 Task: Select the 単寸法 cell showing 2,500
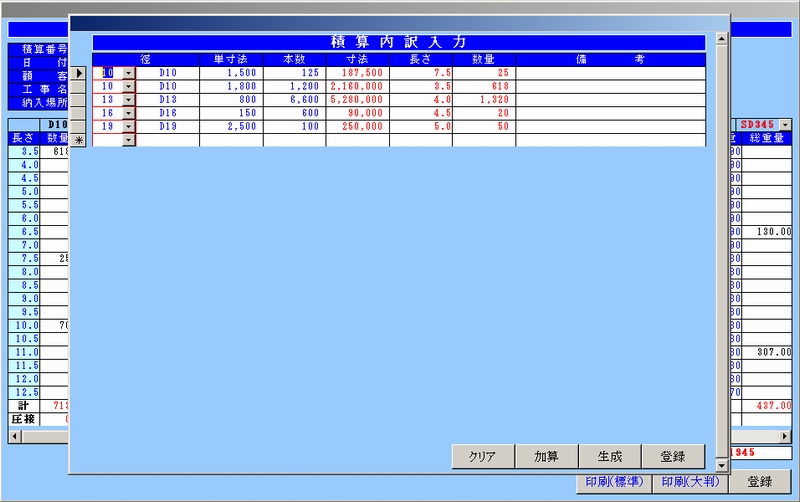pos(231,127)
